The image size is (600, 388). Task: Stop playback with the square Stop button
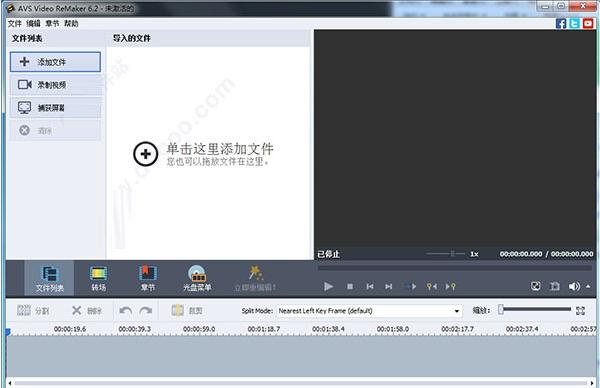[350, 286]
